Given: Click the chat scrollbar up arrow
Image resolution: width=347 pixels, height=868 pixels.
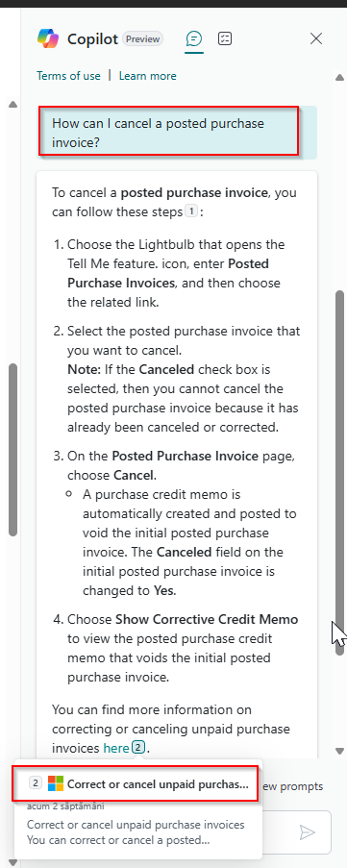Looking at the screenshot, I should (x=340, y=78).
